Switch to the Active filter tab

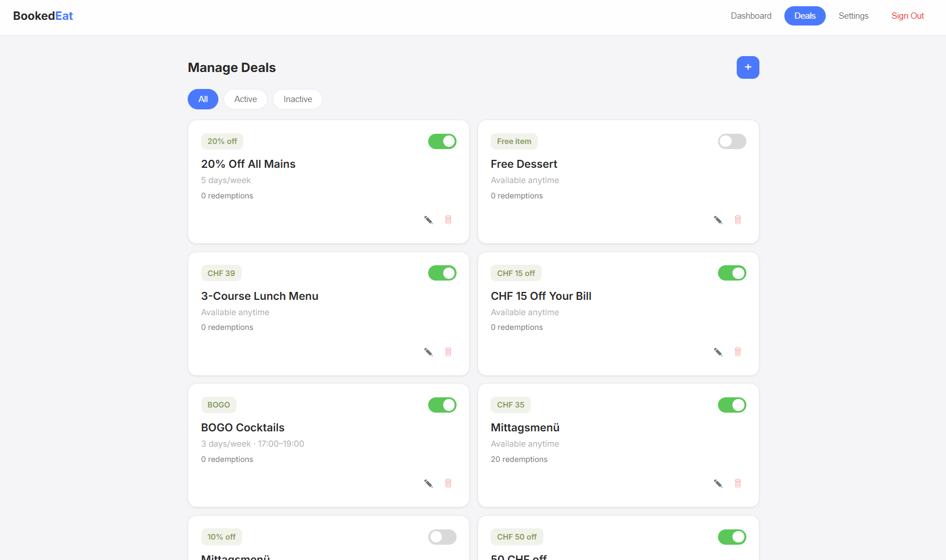245,99
